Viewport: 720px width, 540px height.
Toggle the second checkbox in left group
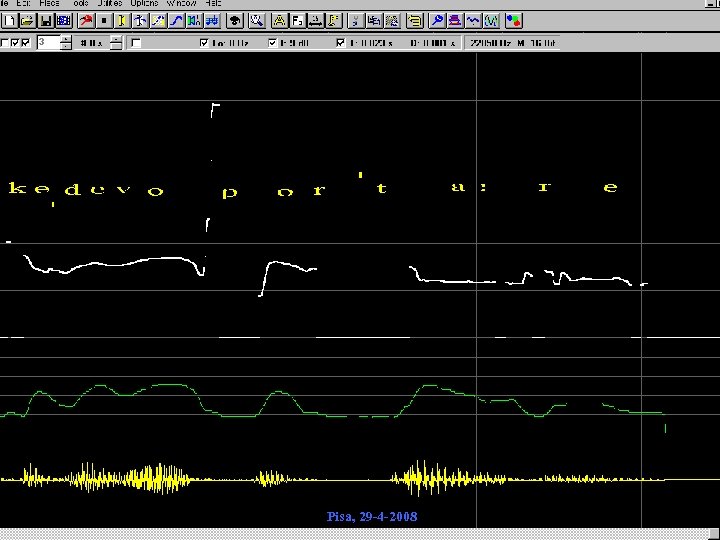click(x=15, y=43)
